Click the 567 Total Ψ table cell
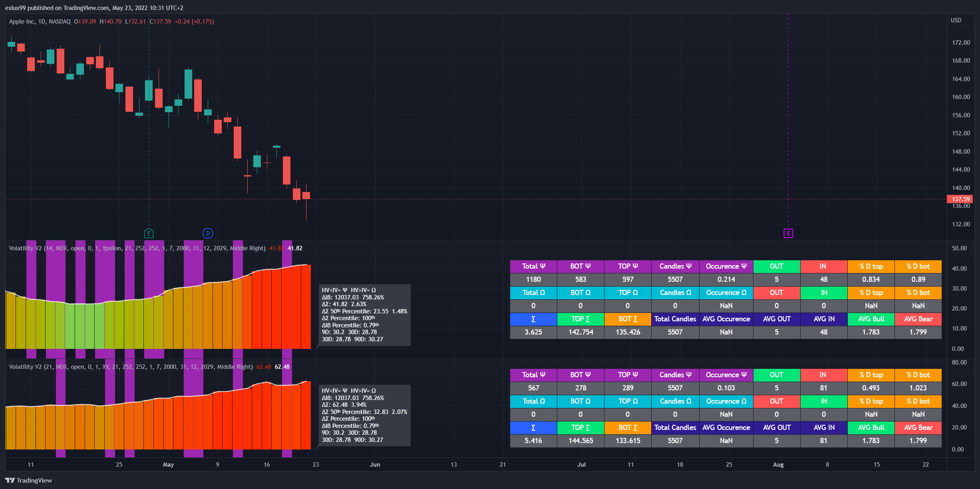 533,388
